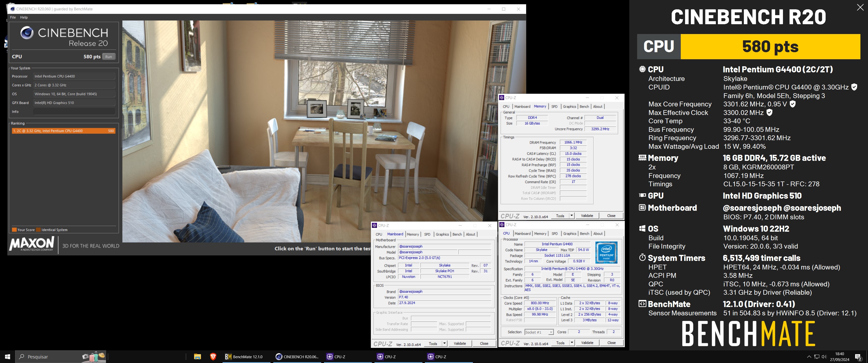Switch to CPU tab in Mainboard CPU-Z window
868x363 pixels.
[x=379, y=234]
